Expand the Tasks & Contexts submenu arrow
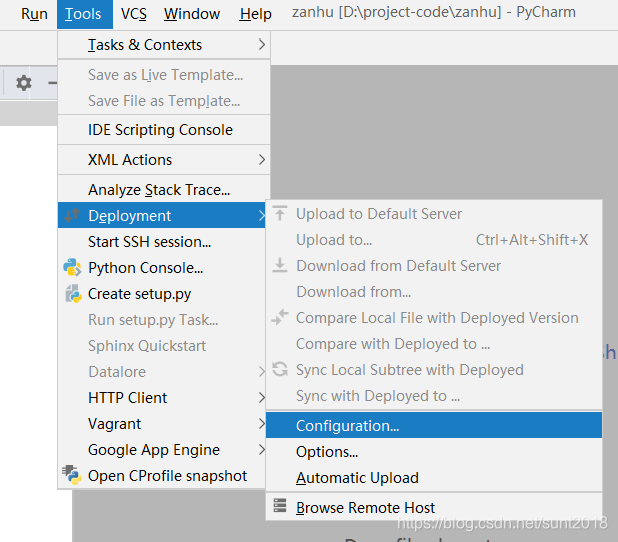Screen dimensions: 618x542 [262, 45]
